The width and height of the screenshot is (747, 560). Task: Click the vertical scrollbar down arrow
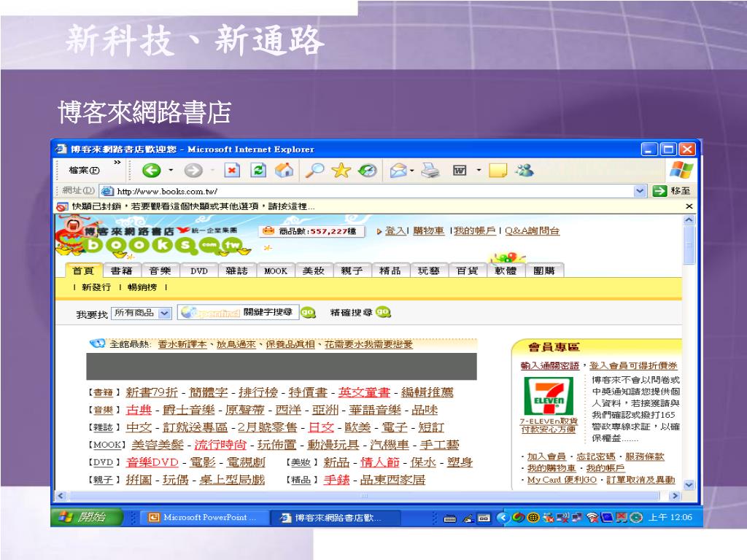pos(689,485)
